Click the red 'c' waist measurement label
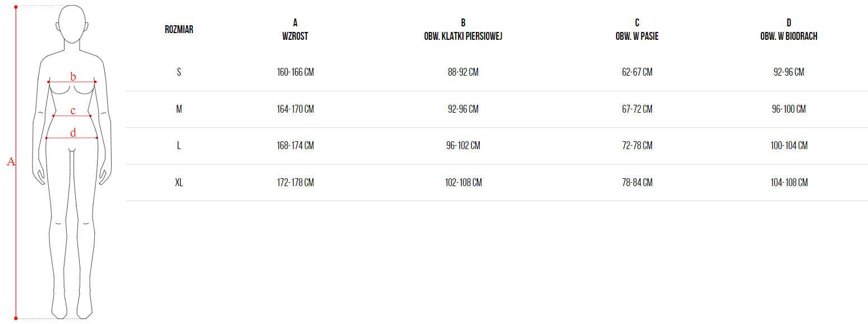 tap(73, 111)
